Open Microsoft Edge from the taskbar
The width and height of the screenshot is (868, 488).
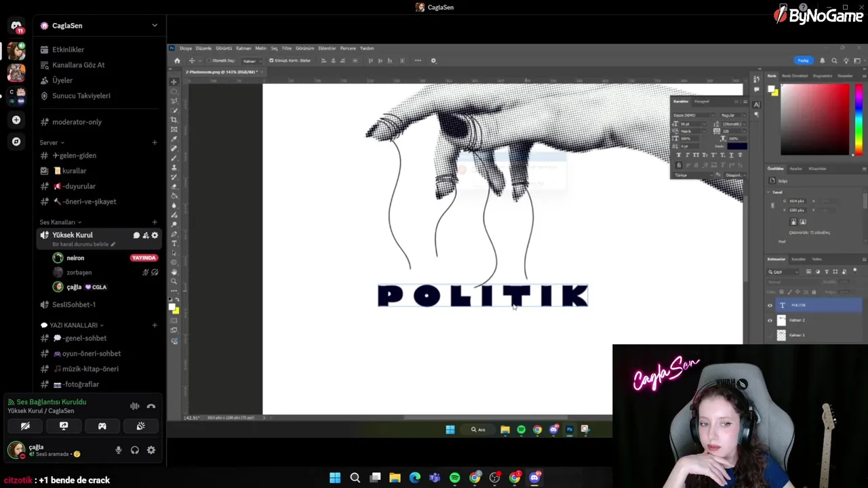(415, 478)
